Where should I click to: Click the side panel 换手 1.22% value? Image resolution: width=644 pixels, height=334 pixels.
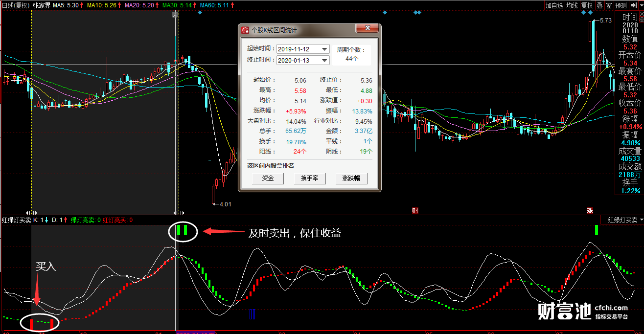pyautogui.click(x=631, y=191)
